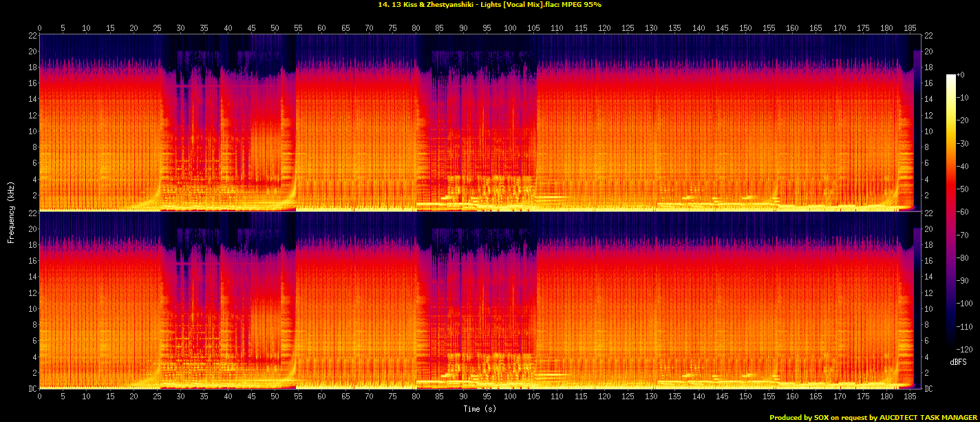980x422 pixels.
Task: Click the 'DC' label at bottom-left of lower channel
Action: coord(32,388)
